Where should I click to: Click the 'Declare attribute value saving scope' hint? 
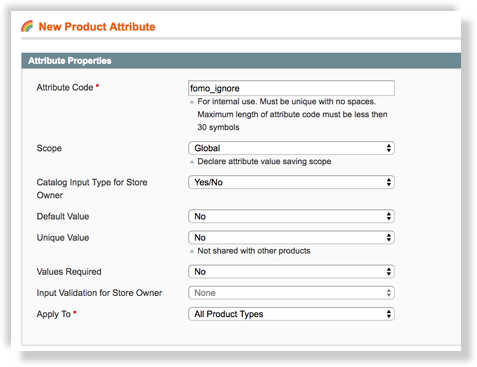264,161
